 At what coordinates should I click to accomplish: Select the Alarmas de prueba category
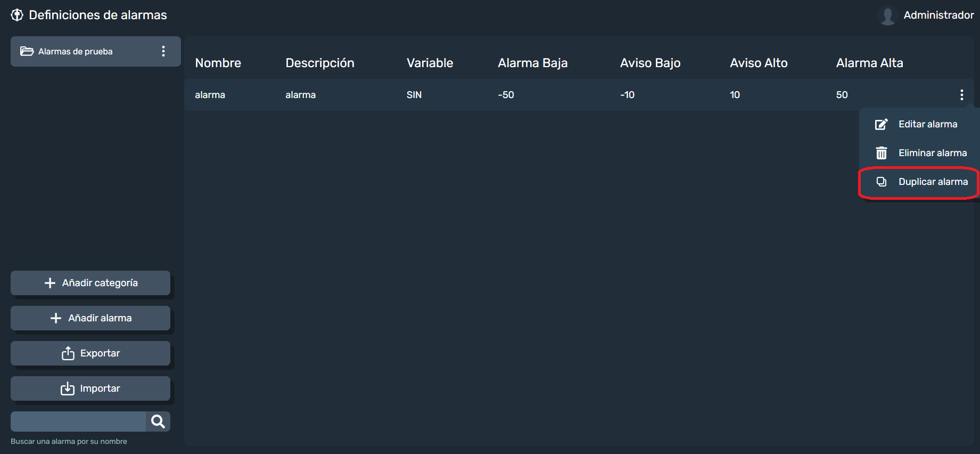[x=96, y=51]
